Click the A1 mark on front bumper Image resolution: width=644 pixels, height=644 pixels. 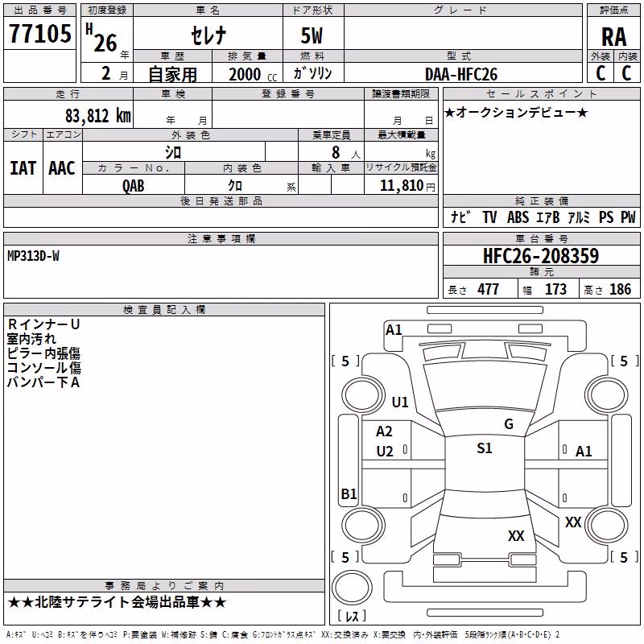[394, 330]
